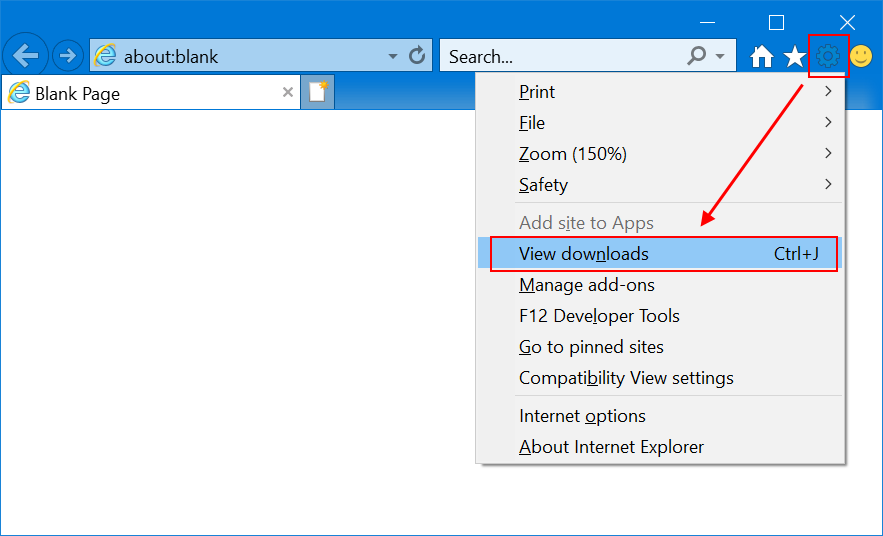883x536 pixels.
Task: Select the Blank Page tab
Action: pos(150,92)
